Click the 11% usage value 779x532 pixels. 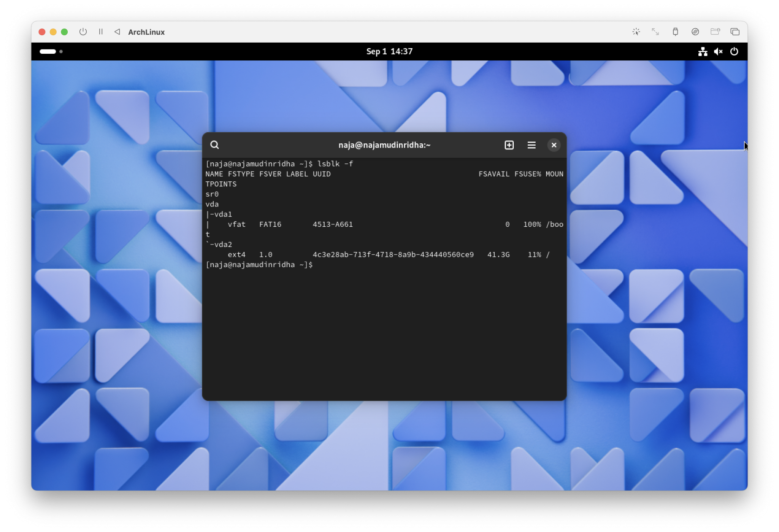tap(535, 255)
